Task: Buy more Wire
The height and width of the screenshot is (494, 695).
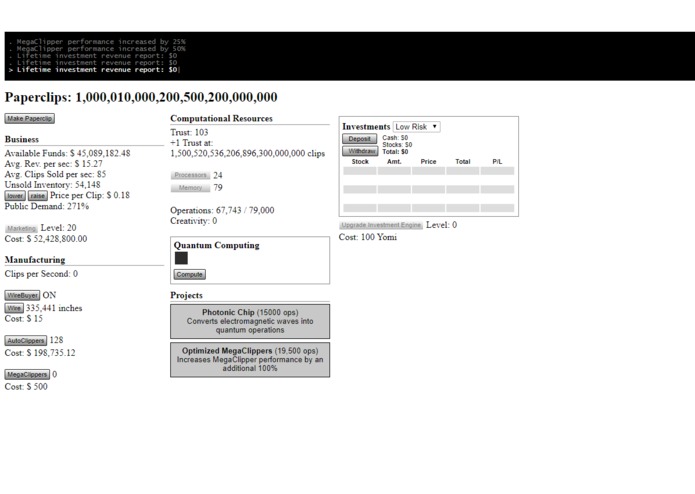Action: point(14,308)
